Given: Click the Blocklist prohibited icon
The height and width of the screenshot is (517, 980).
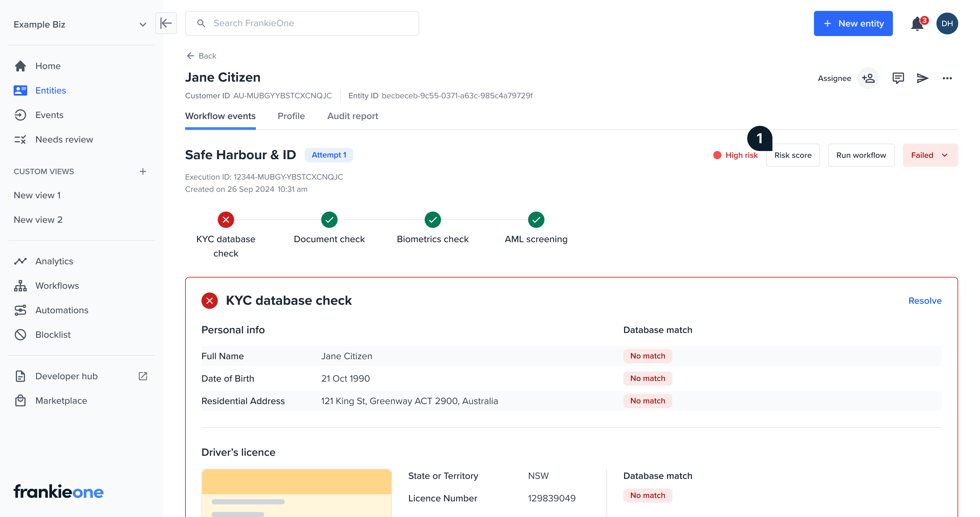Looking at the screenshot, I should (x=20, y=335).
